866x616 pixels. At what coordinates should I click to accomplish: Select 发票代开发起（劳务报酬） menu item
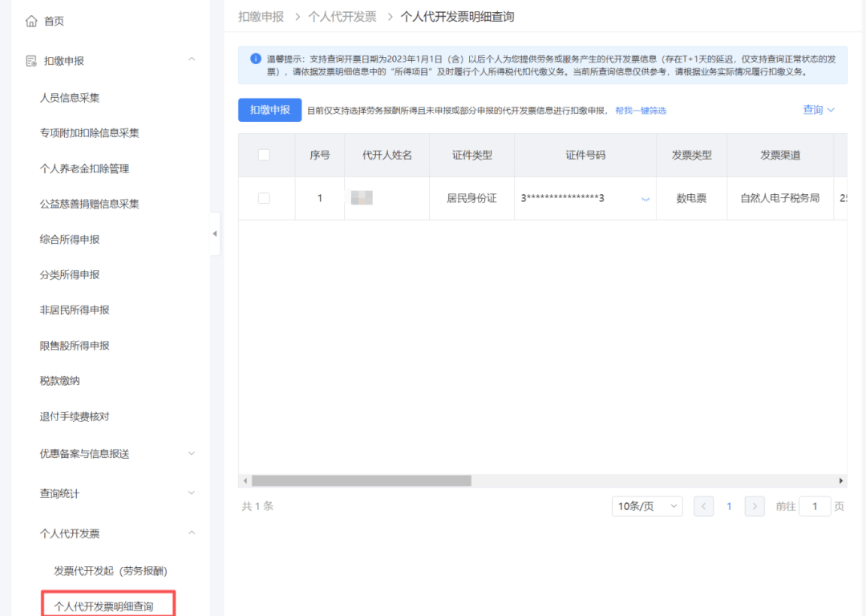tap(111, 571)
